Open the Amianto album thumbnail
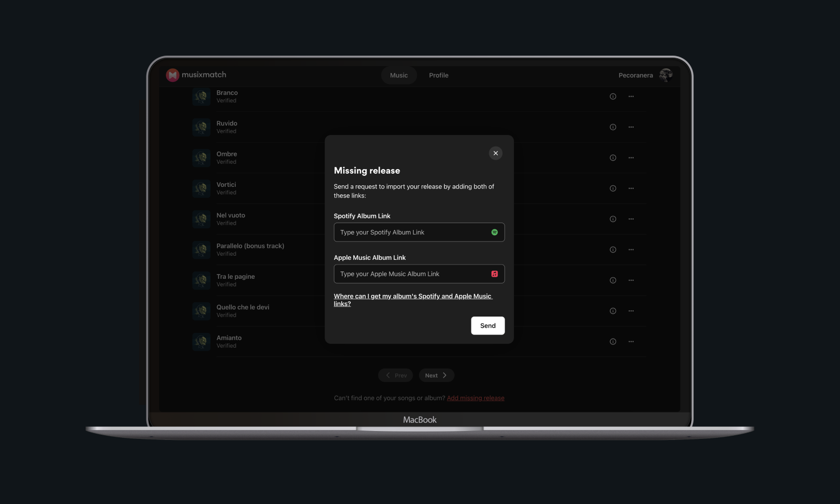 click(201, 341)
